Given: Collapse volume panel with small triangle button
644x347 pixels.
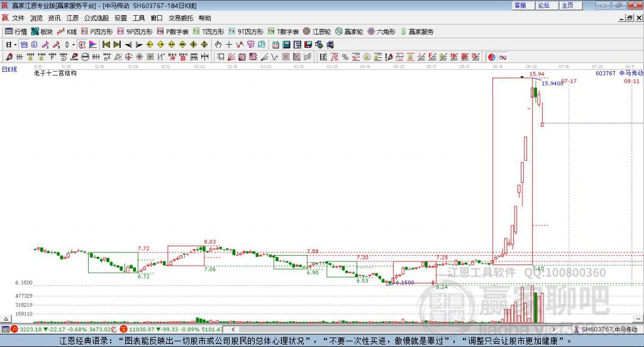Looking at the screenshot, I should click(x=6, y=319).
